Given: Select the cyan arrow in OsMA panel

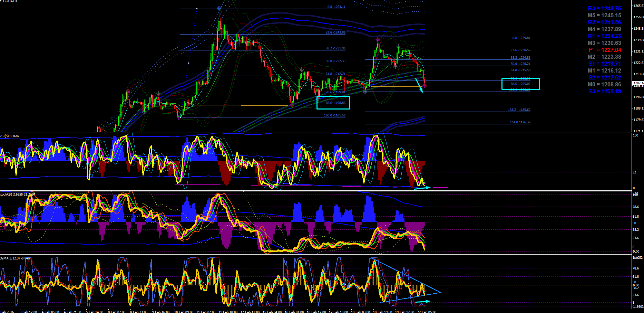Looking at the screenshot, I should [423, 302].
